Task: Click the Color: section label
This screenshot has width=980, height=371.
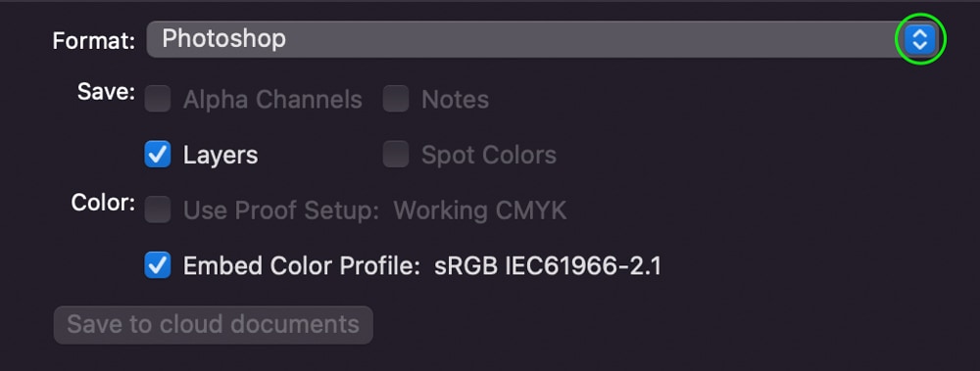Action: pyautogui.click(x=103, y=203)
